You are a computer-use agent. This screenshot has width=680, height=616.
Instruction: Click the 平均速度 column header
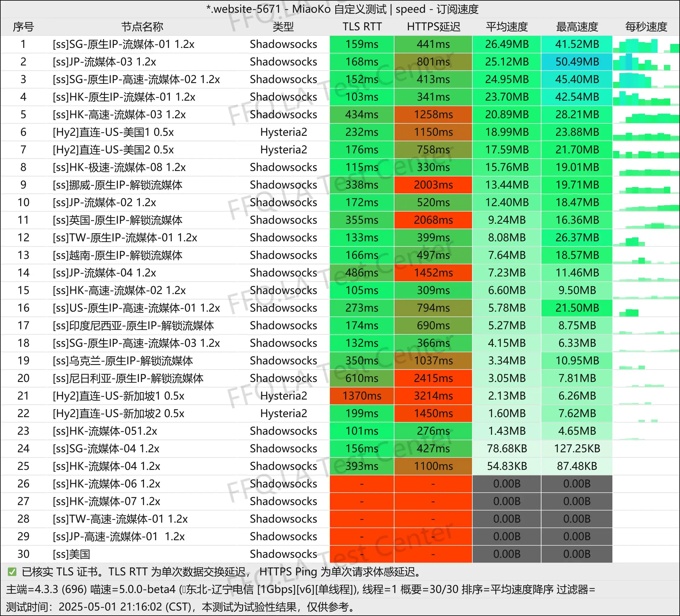point(507,27)
